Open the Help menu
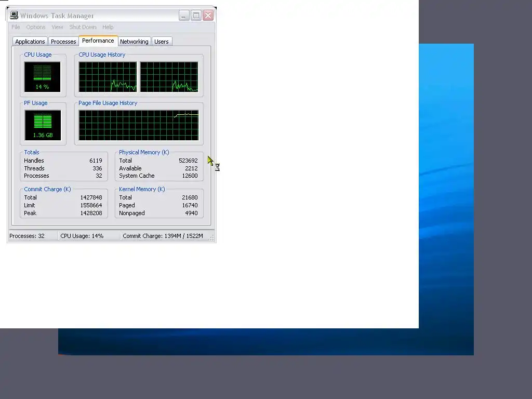Viewport: 532px width, 399px height. 108,27
